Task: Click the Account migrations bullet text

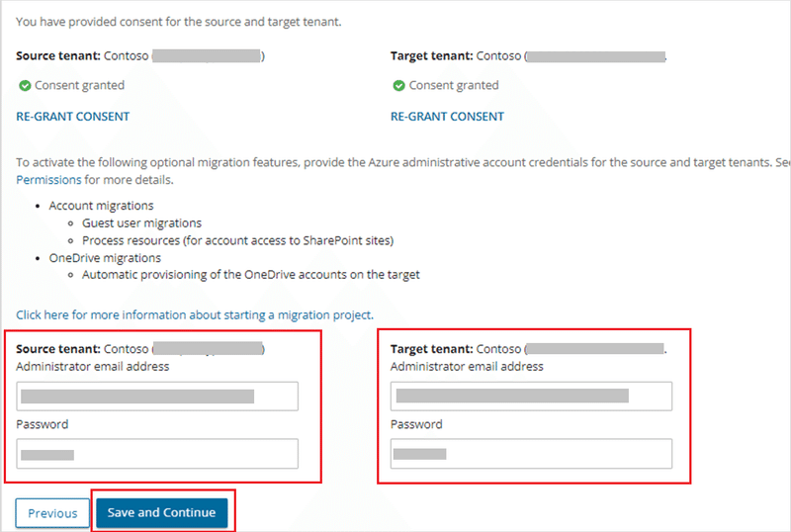Action: (101, 206)
